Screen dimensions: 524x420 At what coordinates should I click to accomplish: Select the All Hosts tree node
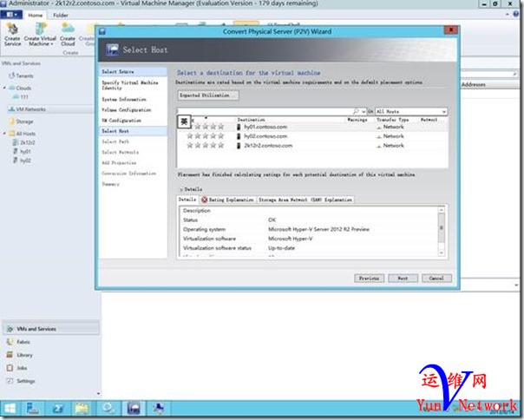coord(26,134)
